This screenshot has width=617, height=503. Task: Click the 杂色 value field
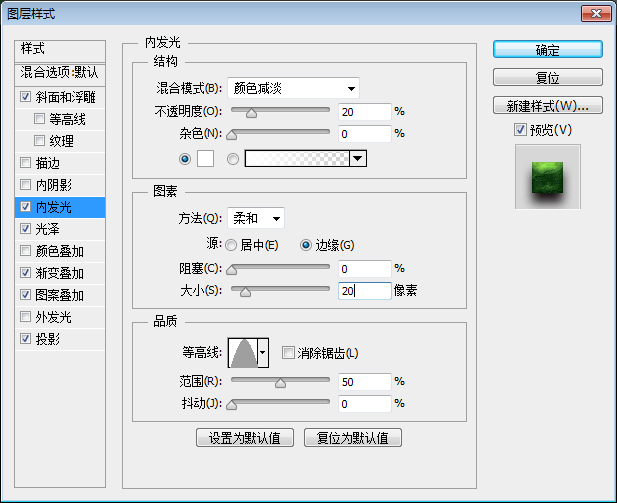click(x=365, y=134)
